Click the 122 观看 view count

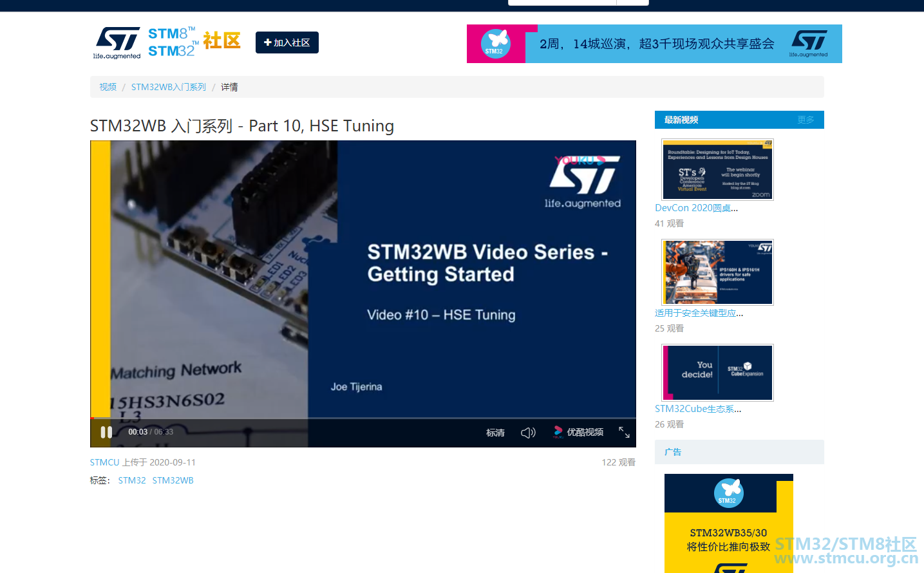pyautogui.click(x=619, y=462)
